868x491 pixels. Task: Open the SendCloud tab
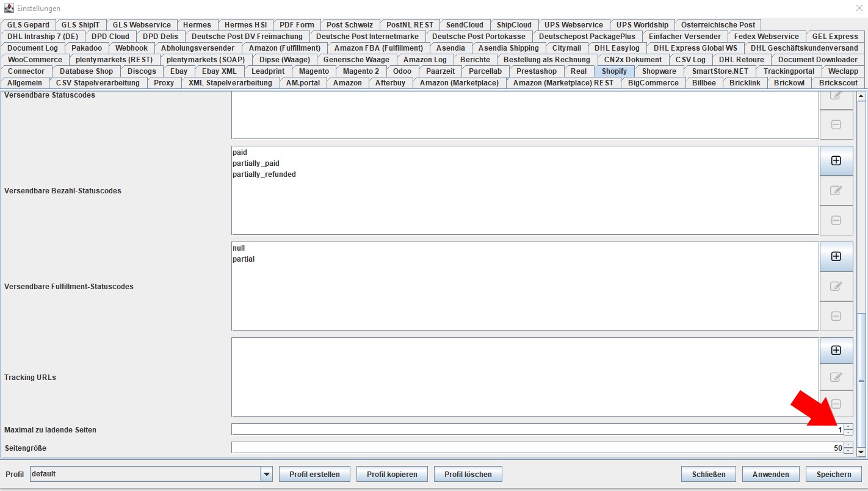(x=465, y=25)
